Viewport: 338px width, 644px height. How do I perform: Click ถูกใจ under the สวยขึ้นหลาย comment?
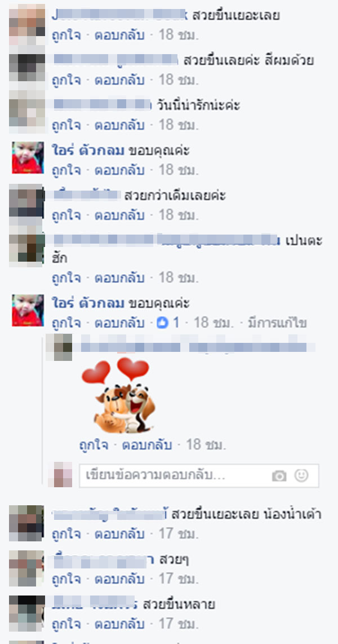66,624
